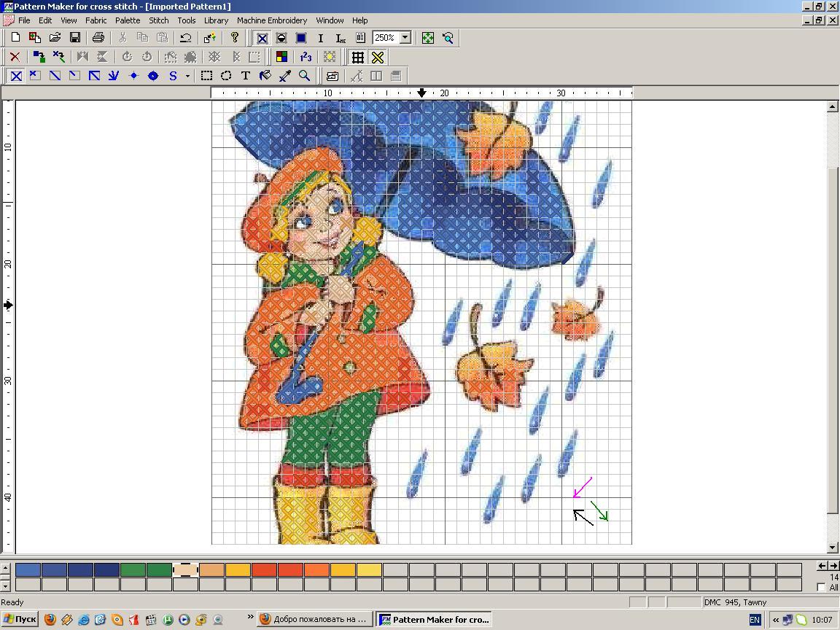This screenshot has width=840, height=630.
Task: Select the diagonal Half Stitch tool
Action: coord(55,76)
